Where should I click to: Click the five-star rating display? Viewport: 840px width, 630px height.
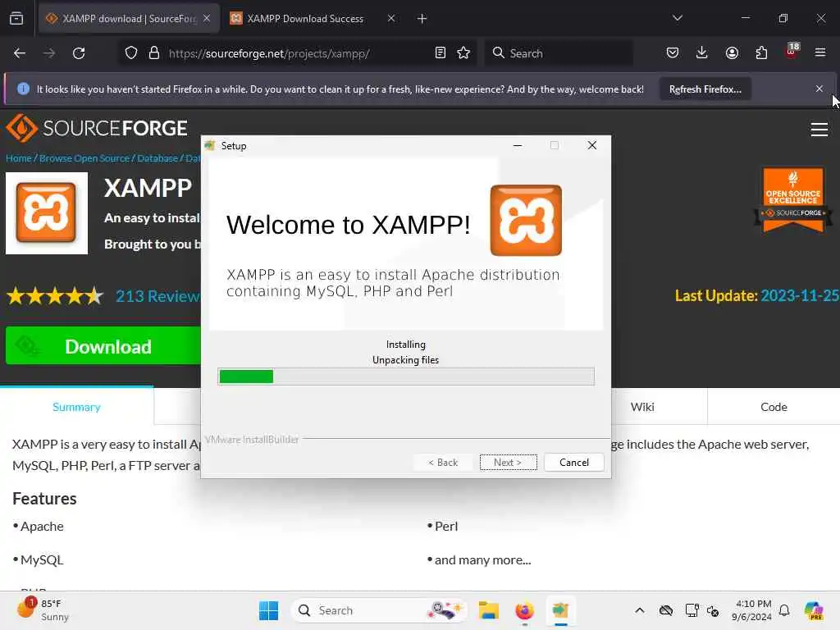pos(55,295)
